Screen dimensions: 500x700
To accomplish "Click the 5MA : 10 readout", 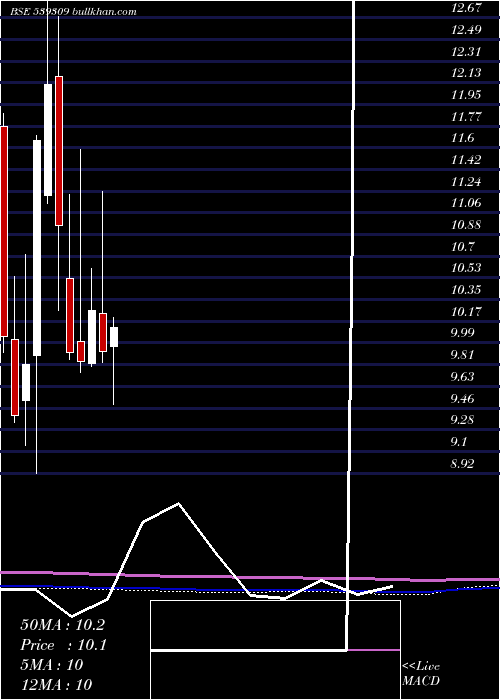I will (x=52, y=665).
